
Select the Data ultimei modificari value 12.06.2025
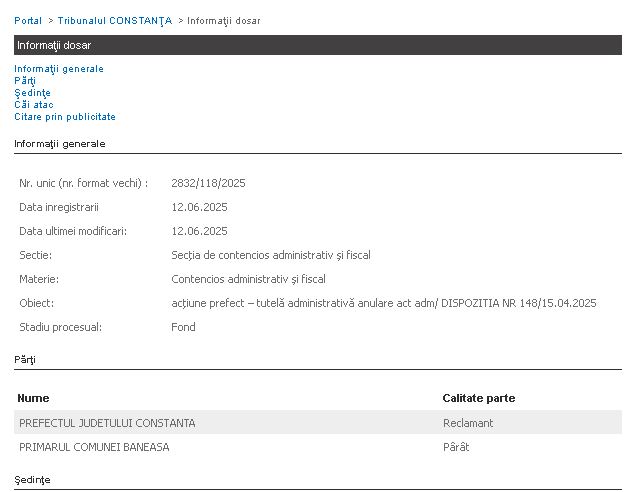(x=199, y=231)
